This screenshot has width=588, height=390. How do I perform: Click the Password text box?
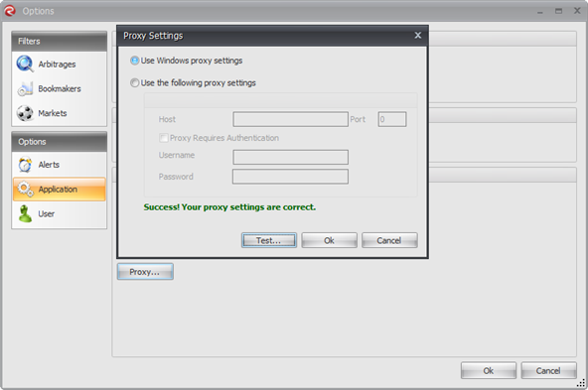coord(290,177)
